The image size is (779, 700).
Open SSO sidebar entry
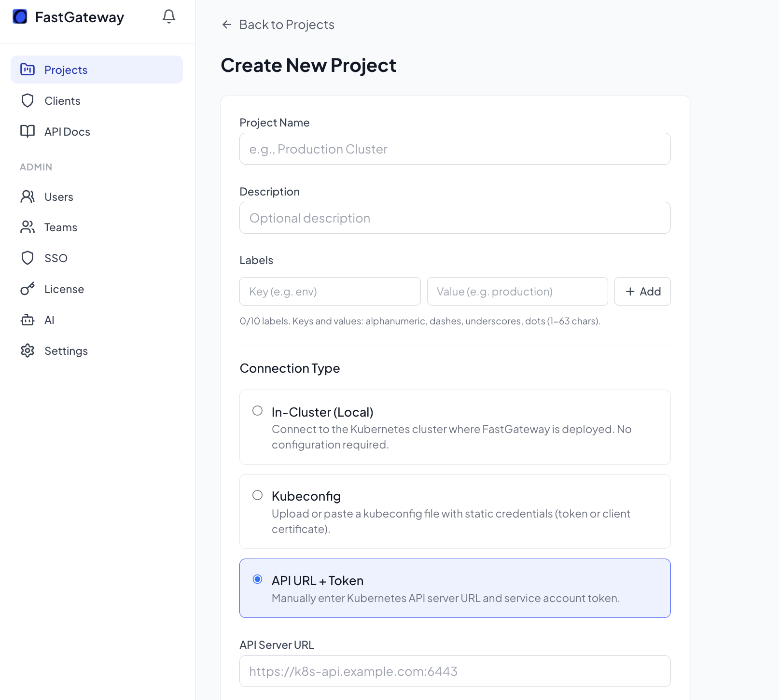click(x=56, y=258)
